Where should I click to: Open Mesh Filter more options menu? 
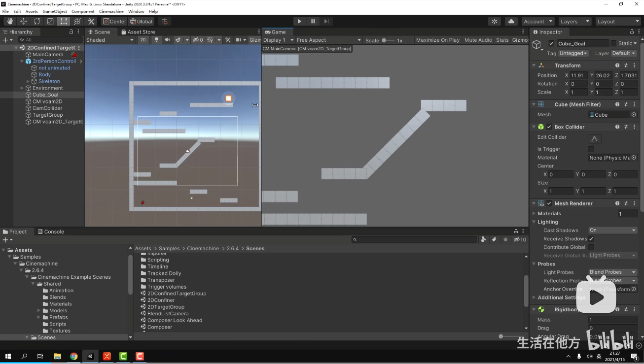pos(634,104)
